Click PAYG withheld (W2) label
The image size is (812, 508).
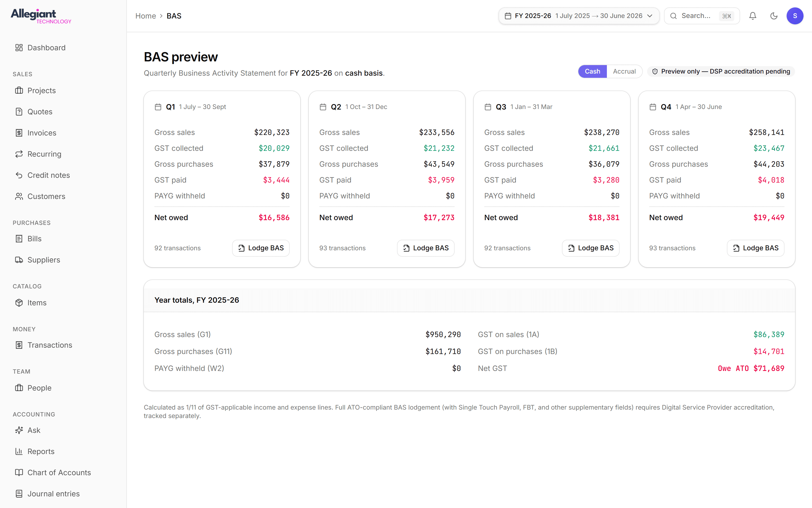pyautogui.click(x=189, y=369)
